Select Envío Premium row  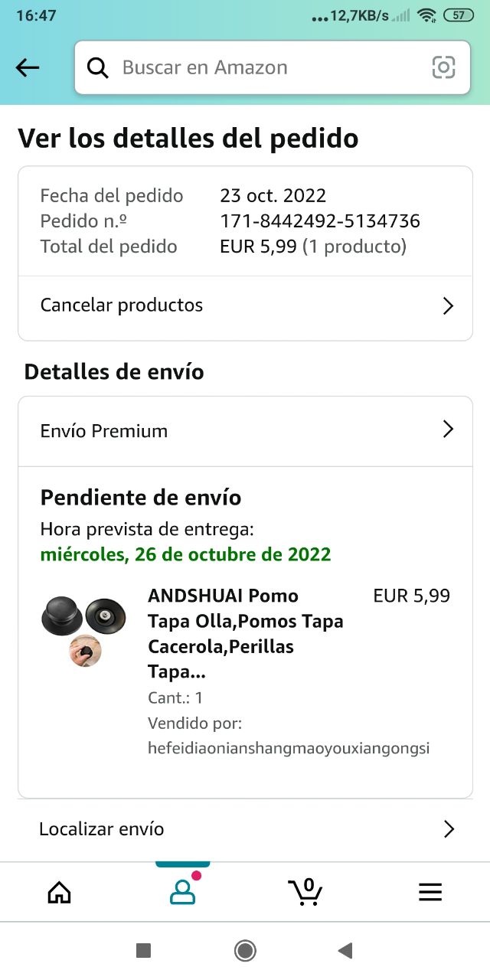pos(104,431)
